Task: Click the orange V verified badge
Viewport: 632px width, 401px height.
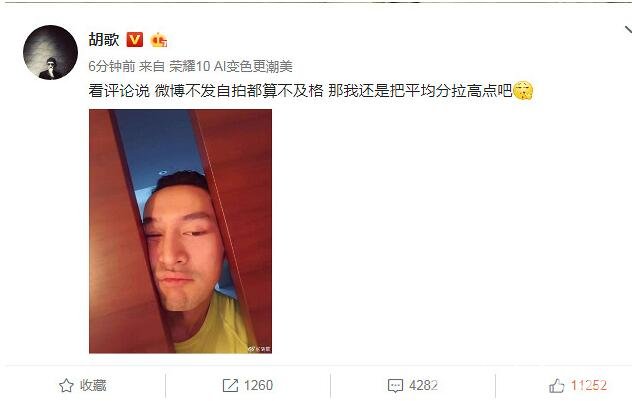Action: pyautogui.click(x=135, y=39)
